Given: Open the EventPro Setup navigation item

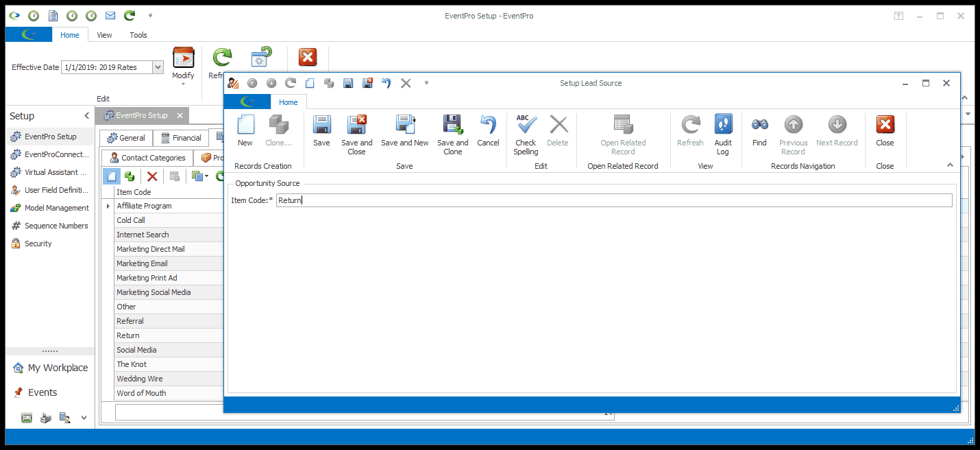Looking at the screenshot, I should [51, 137].
